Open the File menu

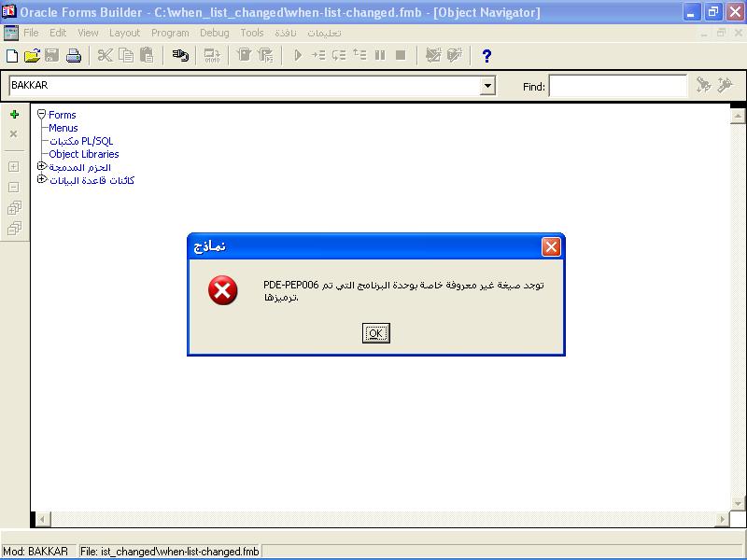pyautogui.click(x=31, y=33)
